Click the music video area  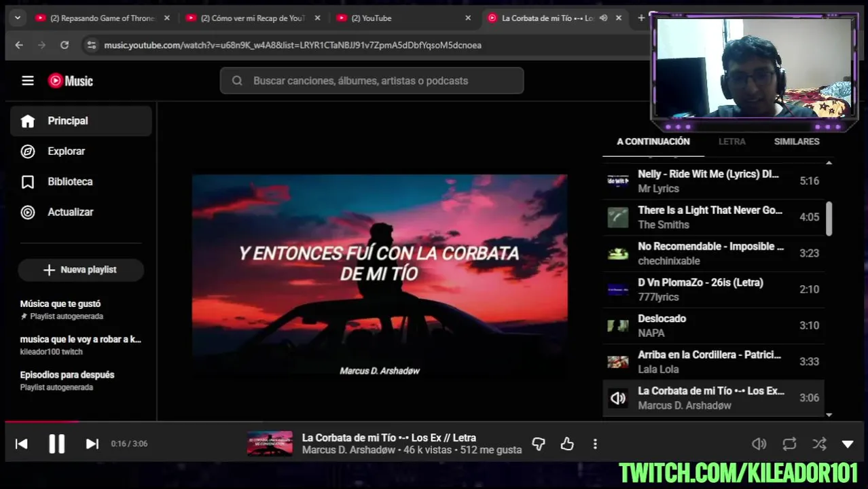point(380,280)
